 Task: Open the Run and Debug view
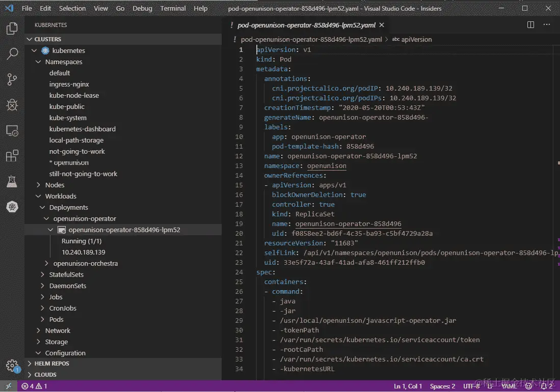12,104
